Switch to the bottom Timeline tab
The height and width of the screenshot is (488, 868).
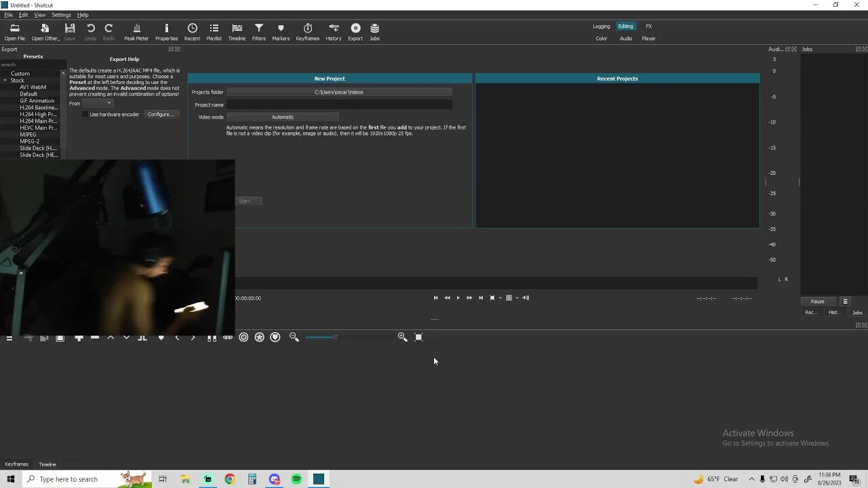[47, 464]
